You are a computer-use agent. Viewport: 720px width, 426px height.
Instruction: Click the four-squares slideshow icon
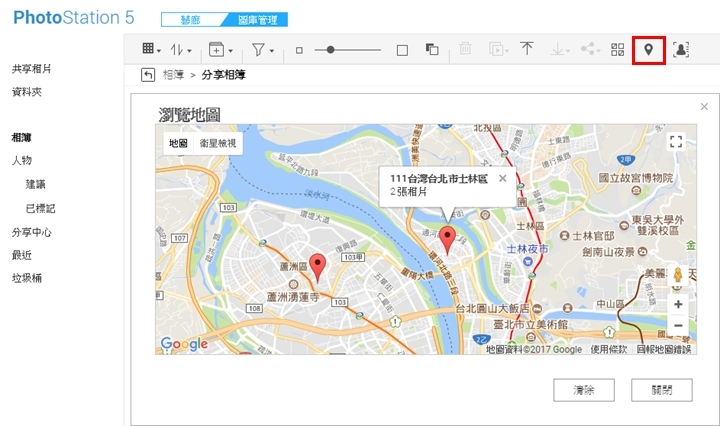[618, 49]
